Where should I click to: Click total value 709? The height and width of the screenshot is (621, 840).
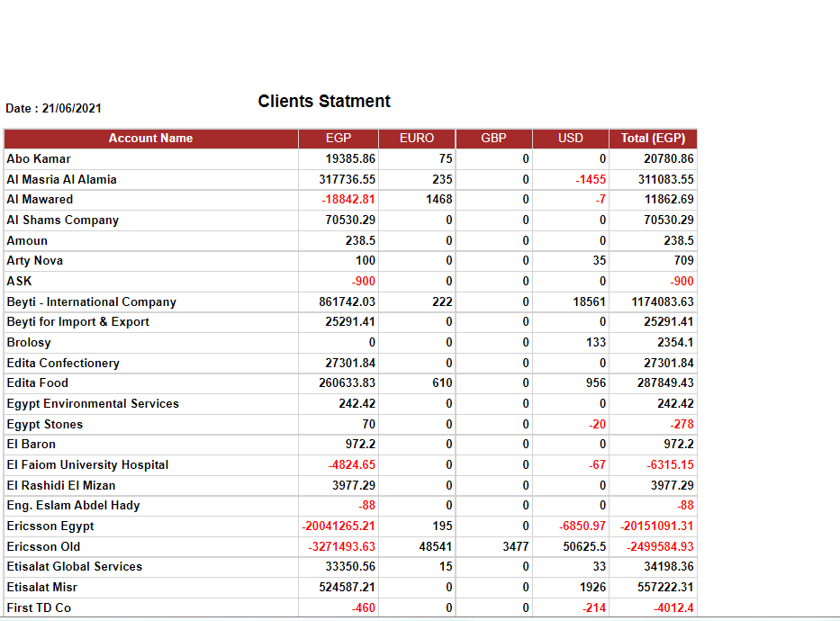pyautogui.click(x=684, y=261)
